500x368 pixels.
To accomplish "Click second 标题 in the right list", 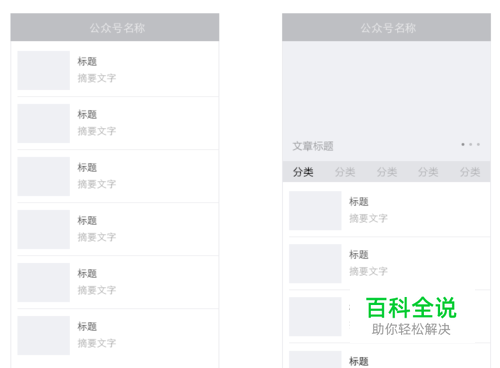I will click(x=359, y=255).
